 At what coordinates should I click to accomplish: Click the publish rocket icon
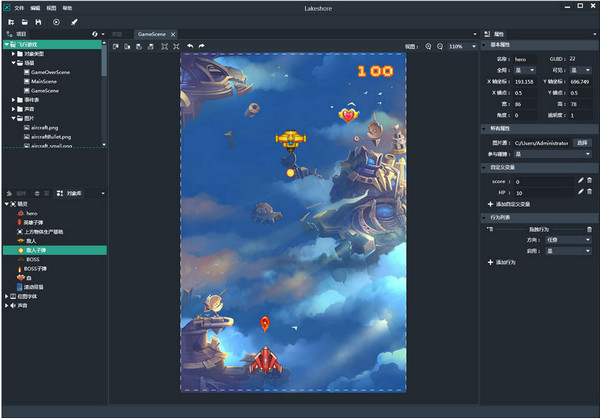74,21
